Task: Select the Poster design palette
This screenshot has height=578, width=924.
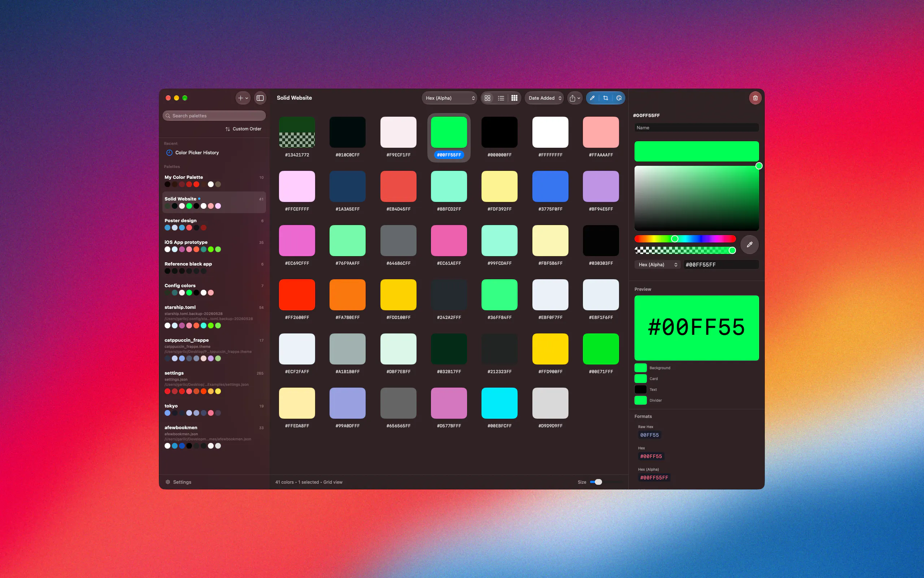Action: [214, 224]
